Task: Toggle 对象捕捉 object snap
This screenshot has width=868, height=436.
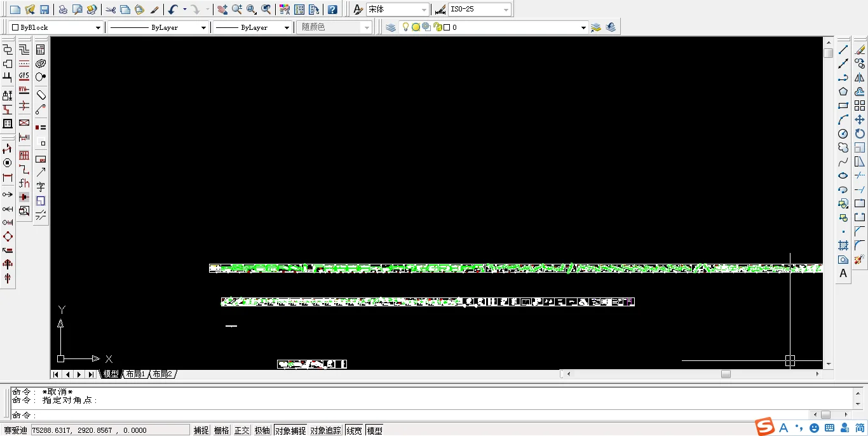Action: coord(290,430)
